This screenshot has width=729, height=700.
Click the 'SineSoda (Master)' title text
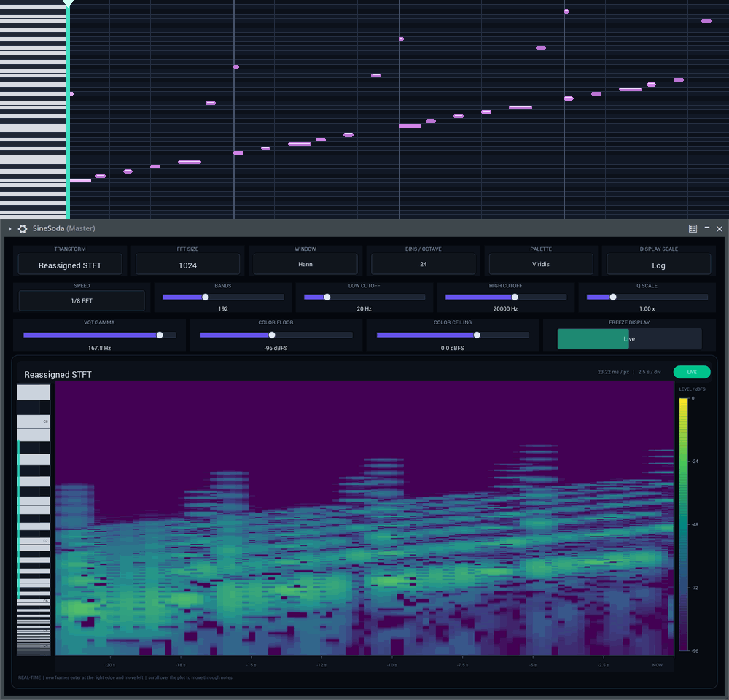click(63, 228)
